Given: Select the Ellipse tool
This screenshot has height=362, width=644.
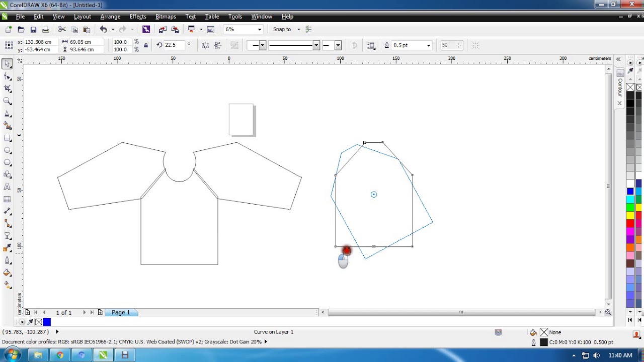Looking at the screenshot, I should coord(8,150).
